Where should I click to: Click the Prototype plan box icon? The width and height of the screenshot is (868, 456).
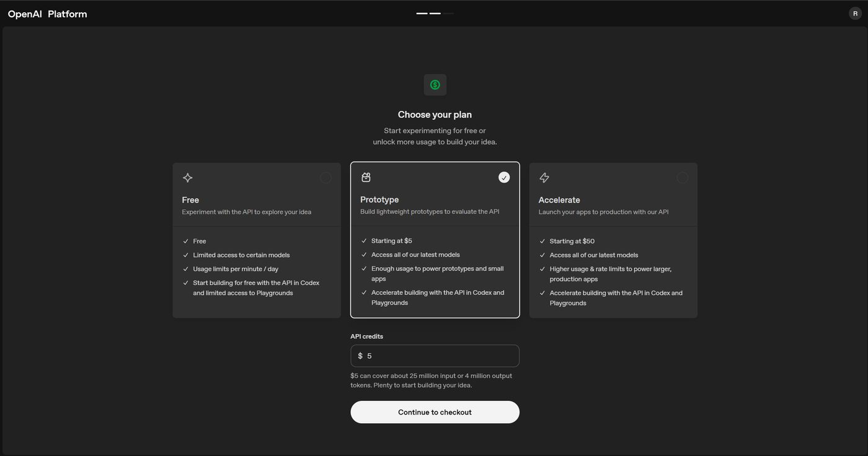(366, 177)
